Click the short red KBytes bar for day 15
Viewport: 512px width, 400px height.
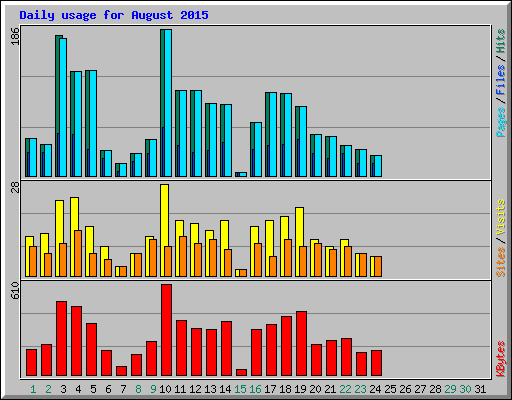(x=241, y=373)
